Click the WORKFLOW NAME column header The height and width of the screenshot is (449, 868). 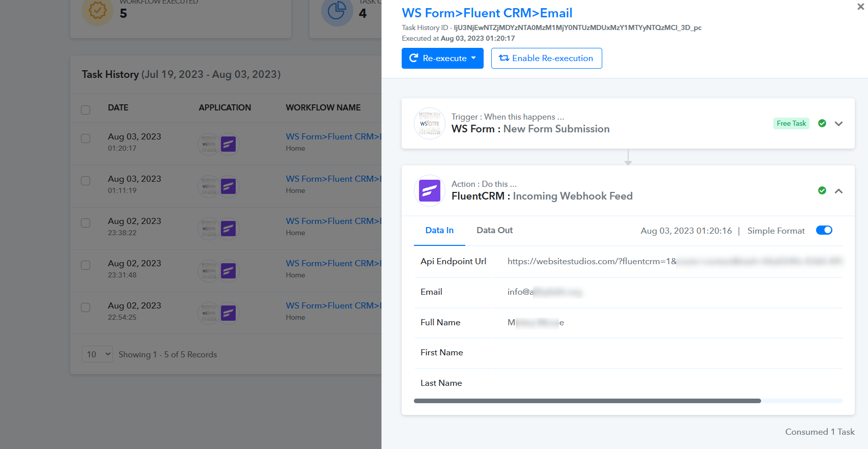click(323, 107)
